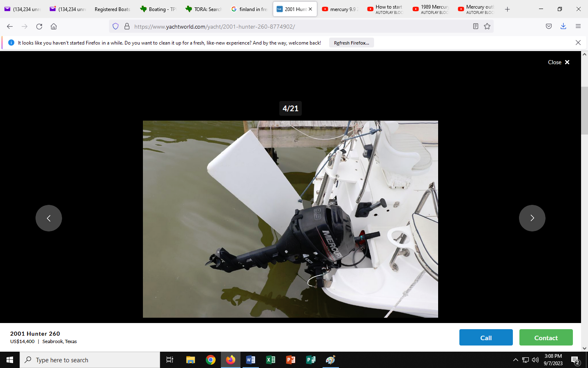Switch to the first mail inbox tab
The image size is (588, 368).
tap(23, 9)
